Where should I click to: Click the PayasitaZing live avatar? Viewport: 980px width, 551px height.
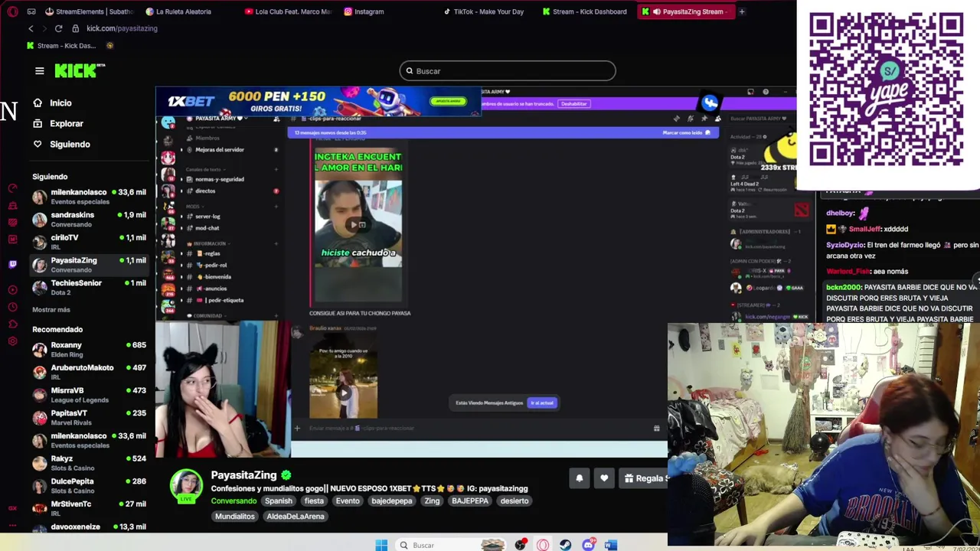[186, 485]
